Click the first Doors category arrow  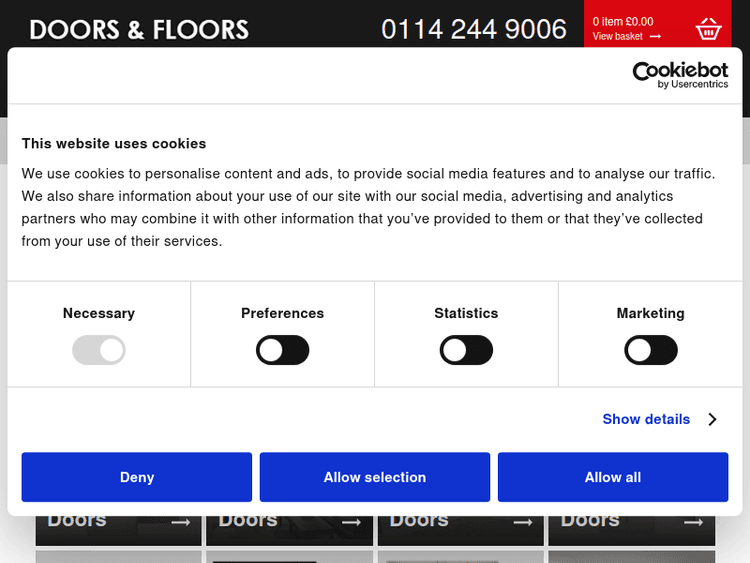[x=180, y=522]
